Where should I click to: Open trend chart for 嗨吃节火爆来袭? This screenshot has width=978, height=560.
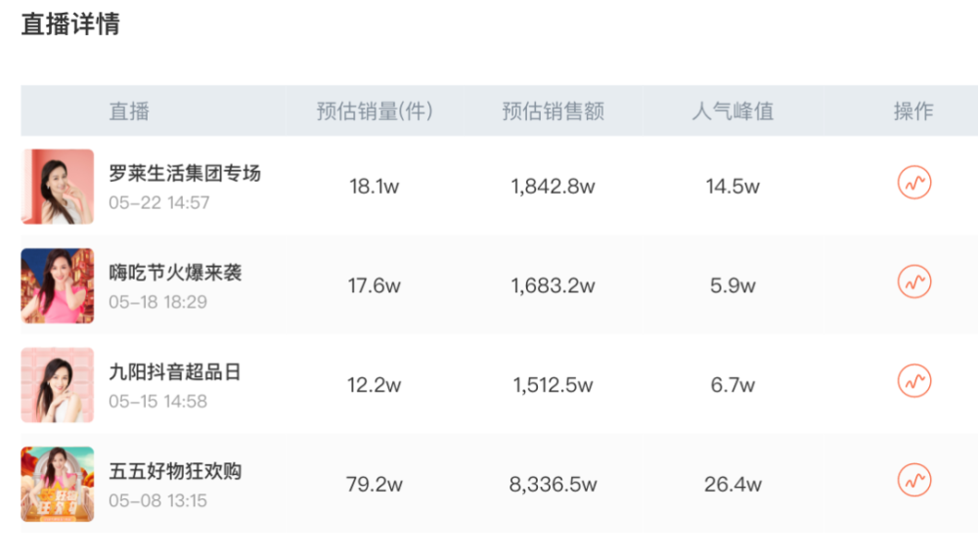(913, 281)
